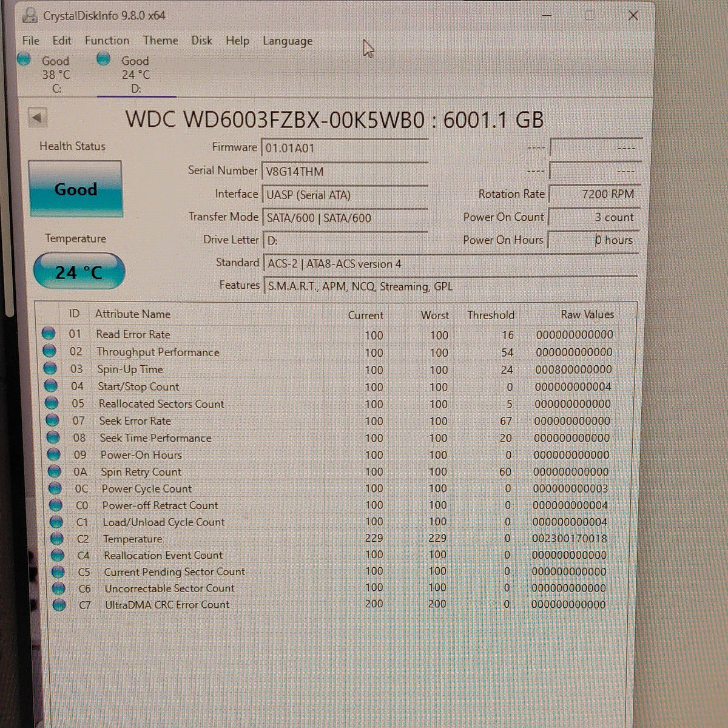Screen dimensions: 728x728
Task: Open the File menu
Action: click(30, 41)
